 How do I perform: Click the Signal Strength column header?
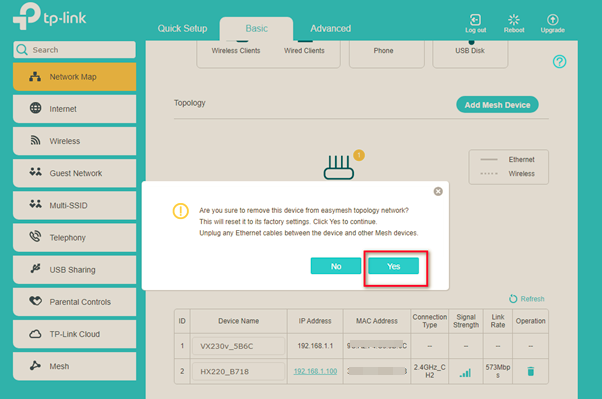click(466, 321)
